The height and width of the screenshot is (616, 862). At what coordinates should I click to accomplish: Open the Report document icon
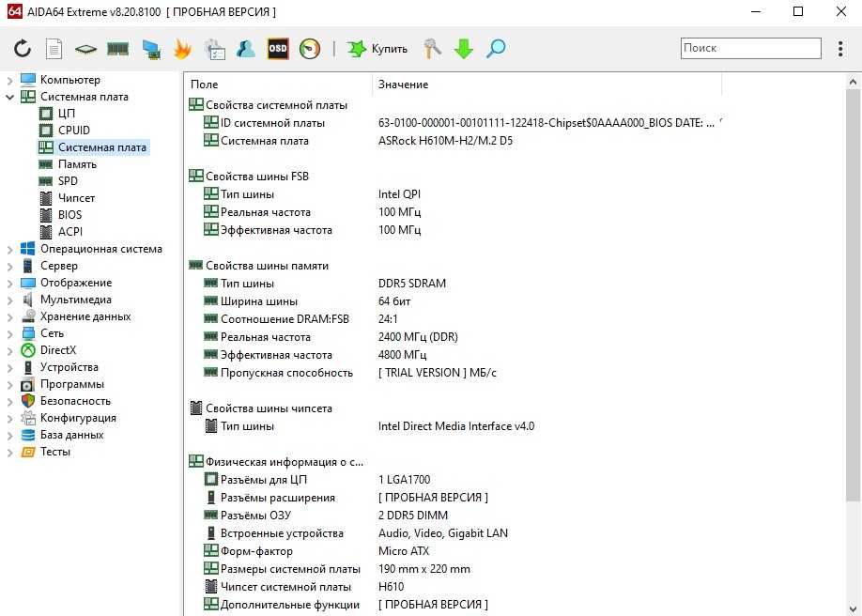tap(54, 49)
